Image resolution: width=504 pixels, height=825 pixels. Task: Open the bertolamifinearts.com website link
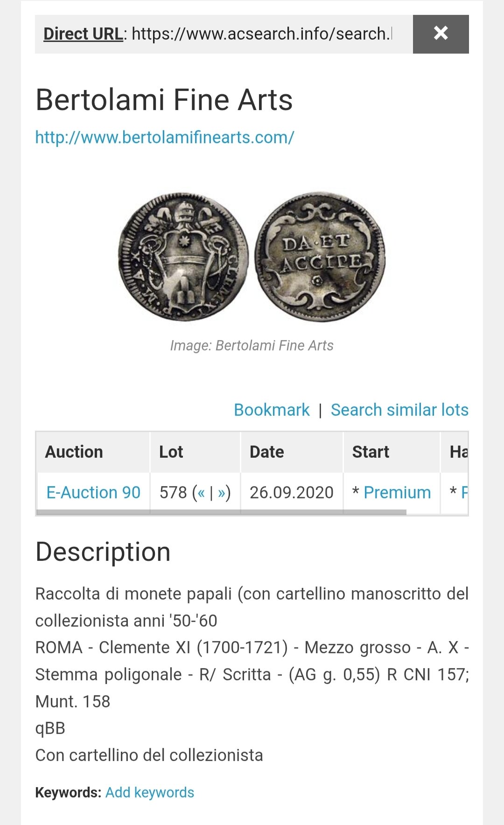click(x=164, y=137)
